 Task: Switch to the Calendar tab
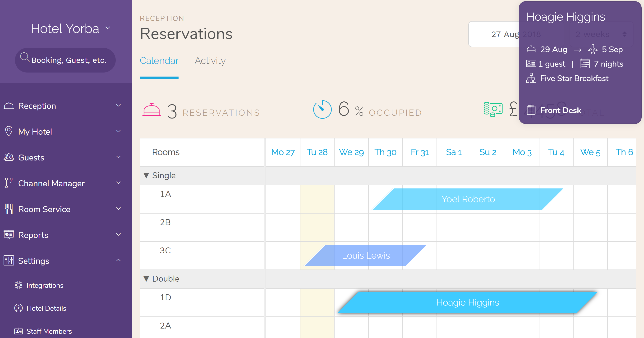(x=159, y=61)
